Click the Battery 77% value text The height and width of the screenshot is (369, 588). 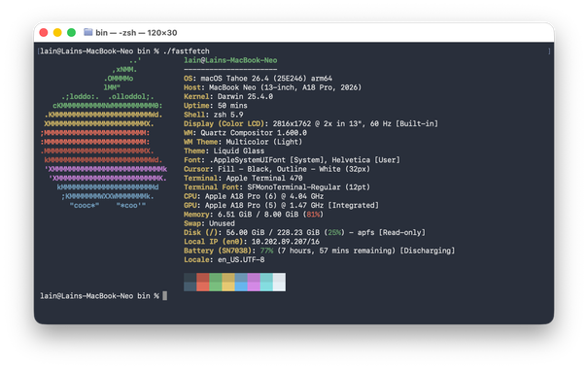266,251
